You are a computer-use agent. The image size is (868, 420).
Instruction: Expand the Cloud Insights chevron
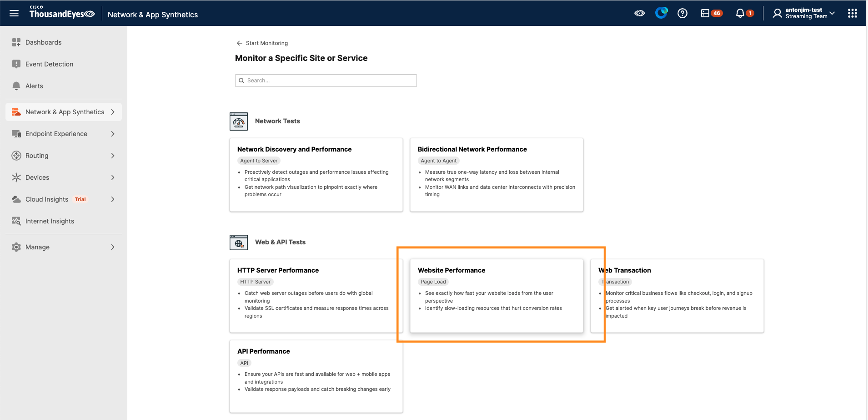tap(113, 199)
